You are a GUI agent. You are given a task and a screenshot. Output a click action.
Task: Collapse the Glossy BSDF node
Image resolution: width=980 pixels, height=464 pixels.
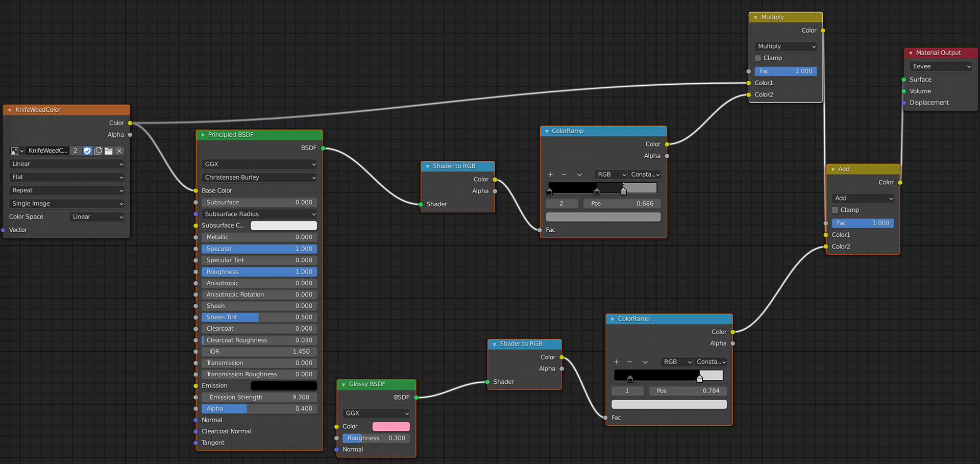[x=344, y=385]
